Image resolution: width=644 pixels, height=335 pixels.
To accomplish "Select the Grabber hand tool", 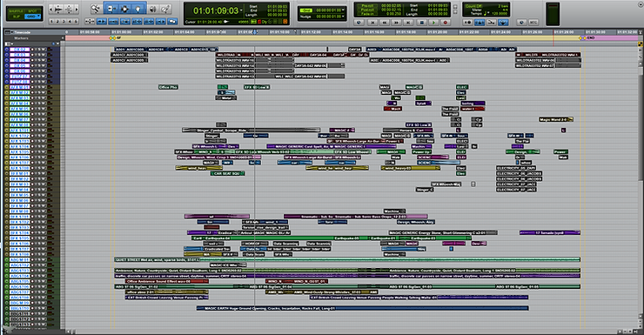I will 138,9.
